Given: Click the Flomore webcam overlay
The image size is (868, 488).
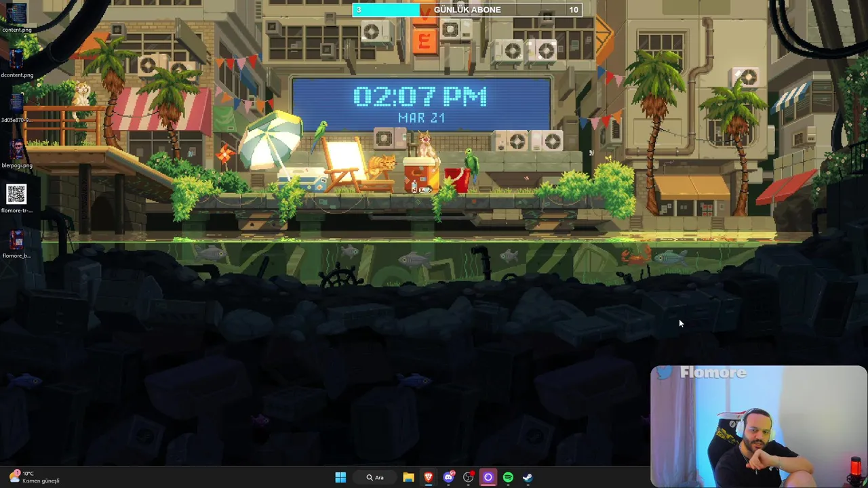Looking at the screenshot, I should [x=759, y=426].
